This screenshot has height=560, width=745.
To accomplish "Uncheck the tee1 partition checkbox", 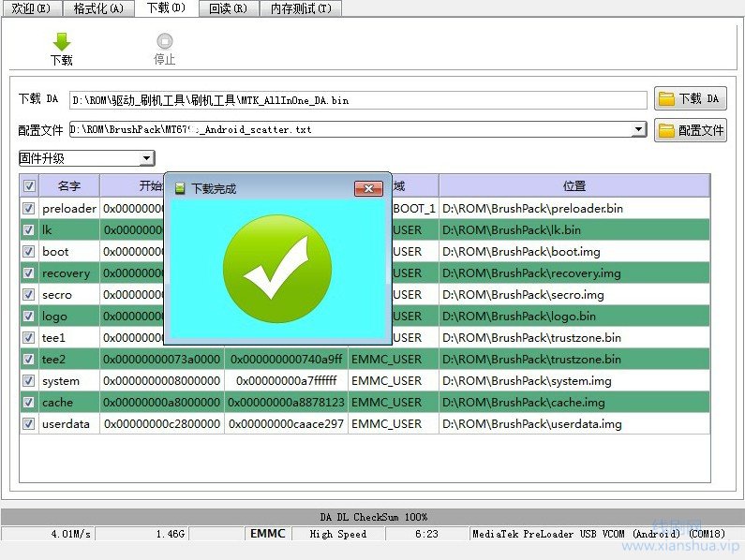I will pyautogui.click(x=29, y=338).
